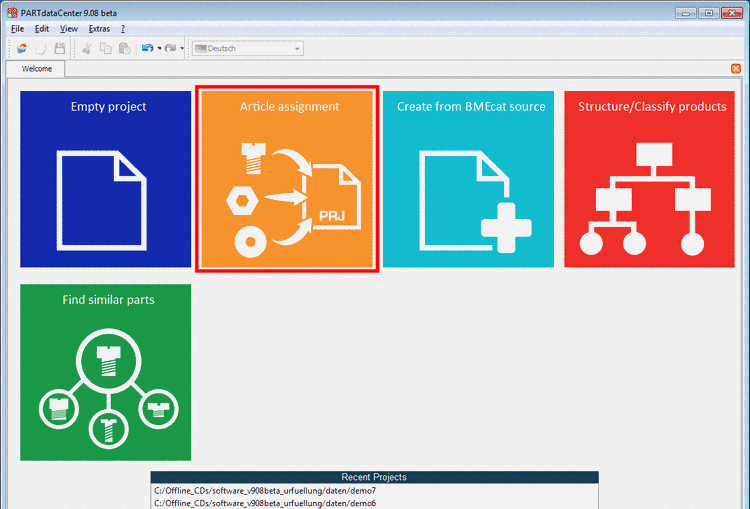The width and height of the screenshot is (750, 509).
Task: Minimize the PARTdataCenter window
Action: click(685, 13)
